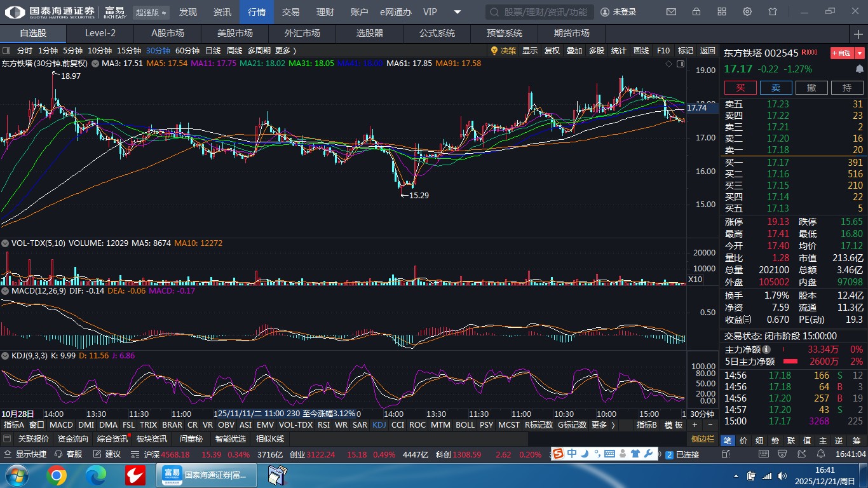Click the zoom-in plus button on chart
Image resolution: width=868 pixels, height=488 pixels.
(x=695, y=425)
